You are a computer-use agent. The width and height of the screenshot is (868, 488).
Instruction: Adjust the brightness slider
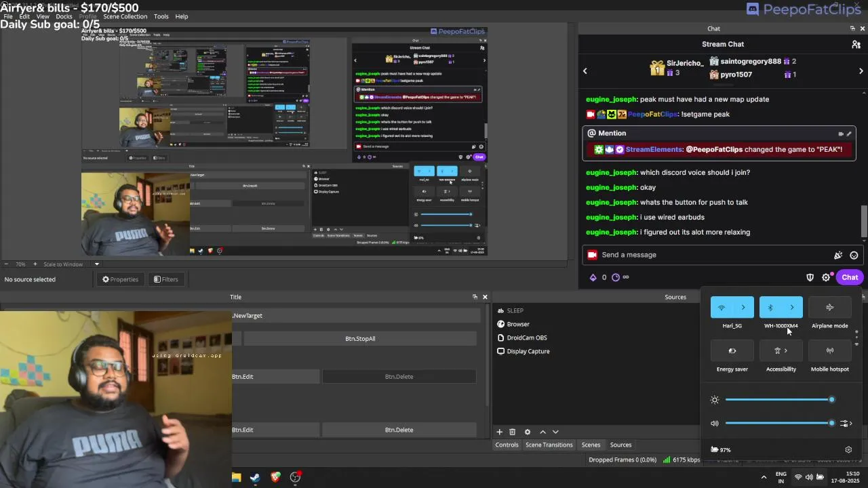(x=778, y=400)
